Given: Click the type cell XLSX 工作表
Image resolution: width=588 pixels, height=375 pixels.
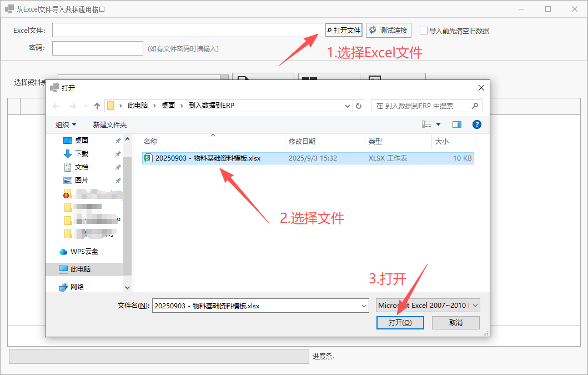Looking at the screenshot, I should point(388,158).
